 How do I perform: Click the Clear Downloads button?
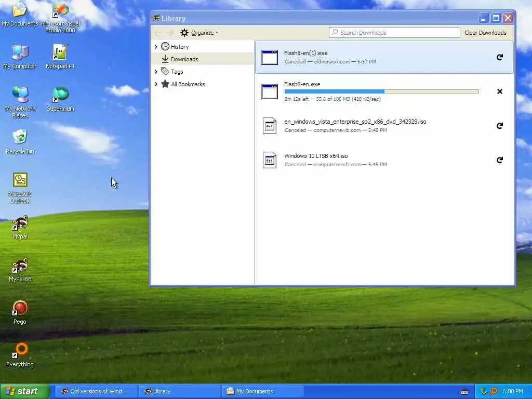(x=485, y=33)
